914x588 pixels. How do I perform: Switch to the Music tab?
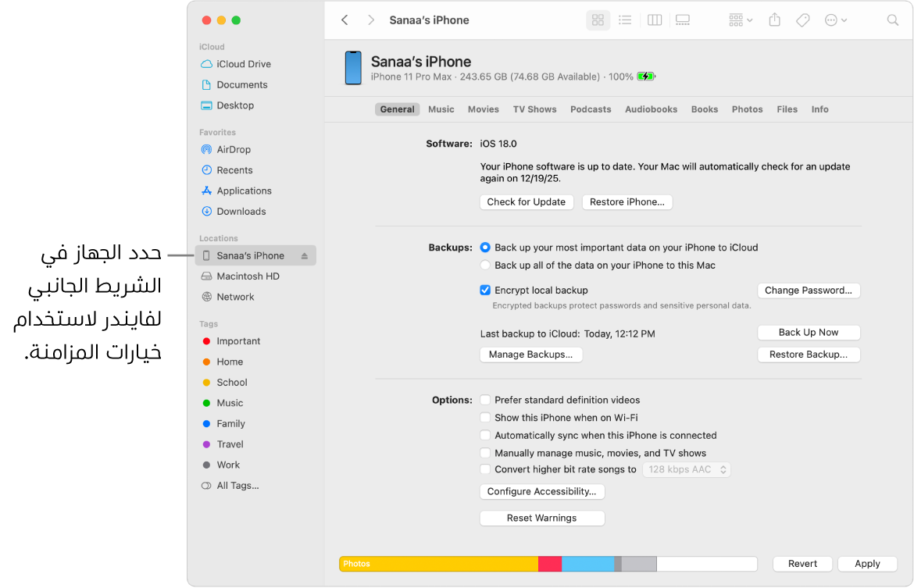(441, 109)
